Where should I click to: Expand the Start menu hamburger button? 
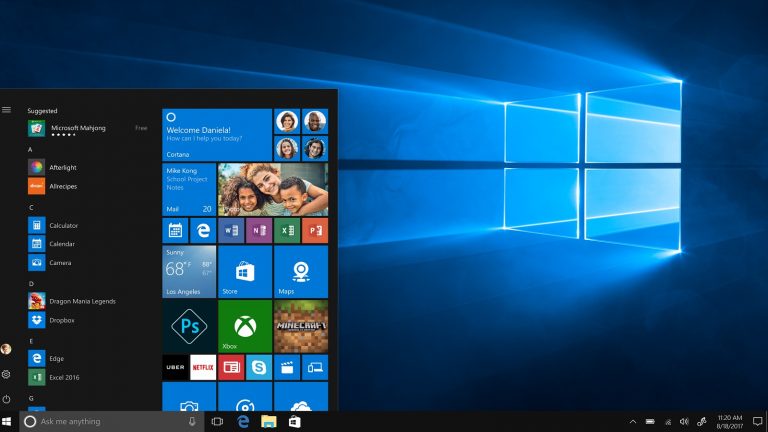7,109
